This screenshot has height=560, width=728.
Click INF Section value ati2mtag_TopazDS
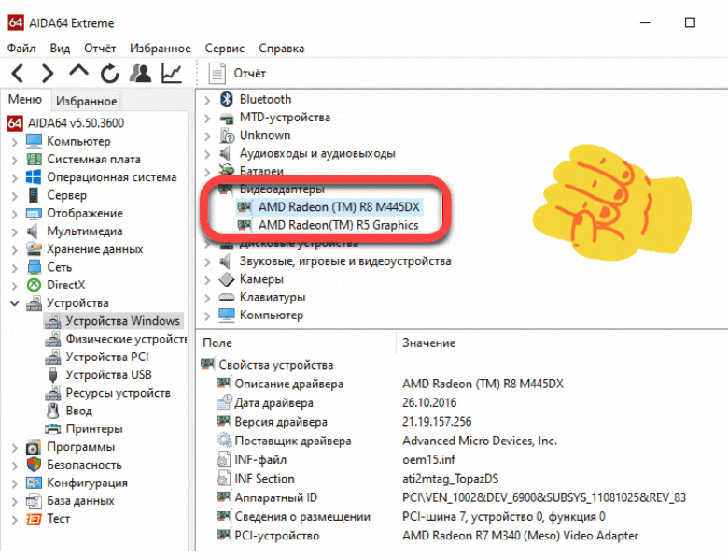pos(451,479)
